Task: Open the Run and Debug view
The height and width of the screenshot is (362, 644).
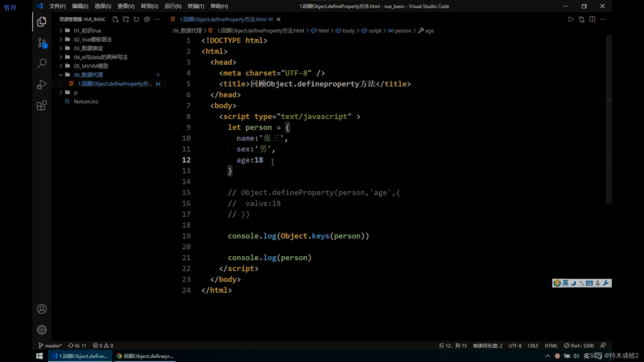Action: [42, 84]
